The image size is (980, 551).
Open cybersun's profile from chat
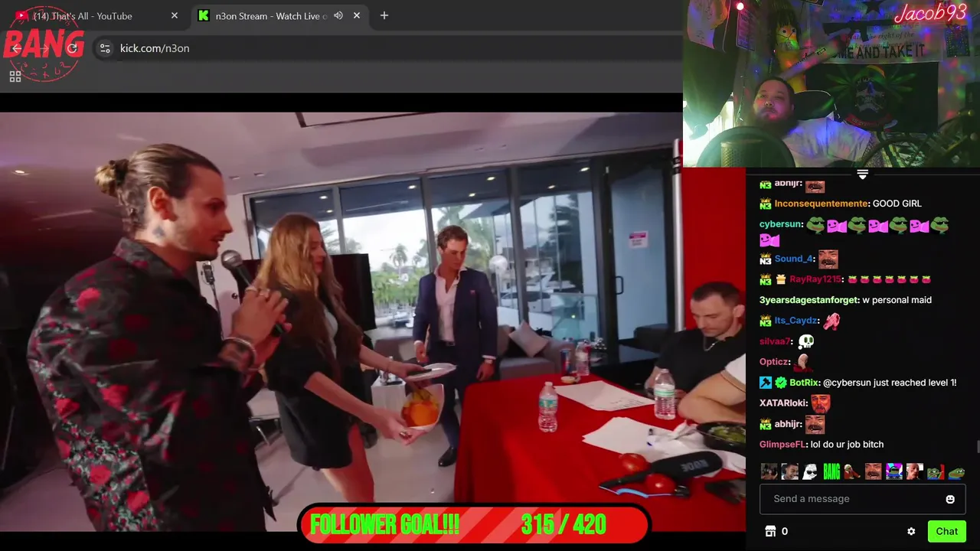(780, 224)
